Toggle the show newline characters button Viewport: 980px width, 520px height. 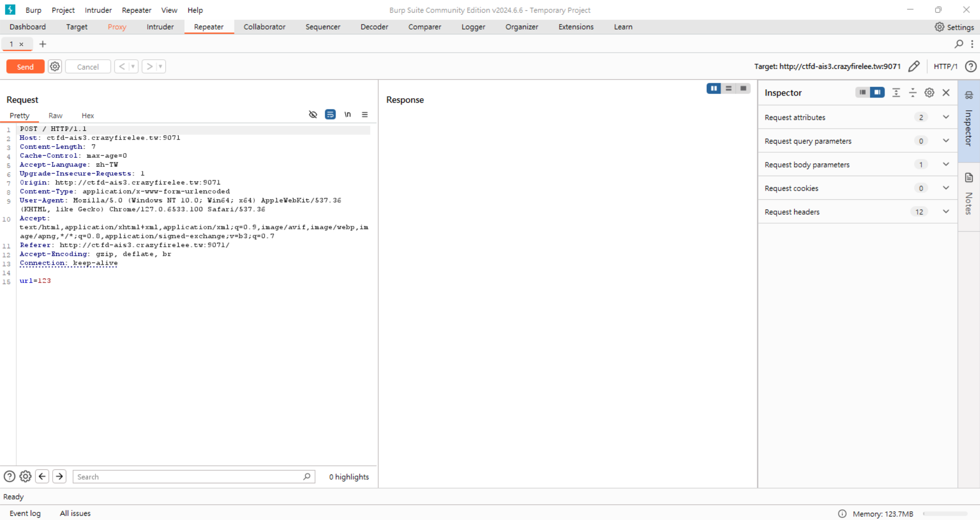click(x=347, y=114)
